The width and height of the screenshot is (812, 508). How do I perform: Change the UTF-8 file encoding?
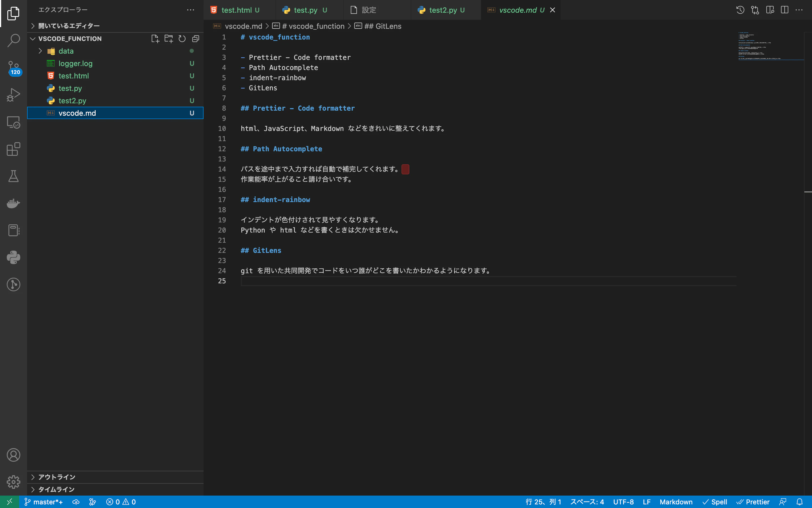point(623,502)
